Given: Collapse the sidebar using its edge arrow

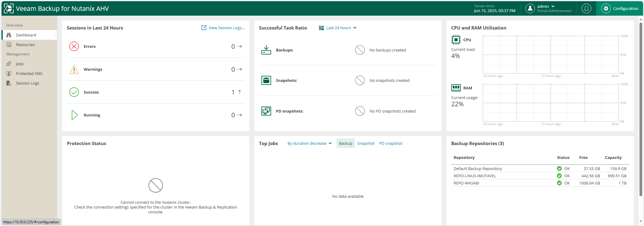Looking at the screenshot, I should (x=55, y=35).
